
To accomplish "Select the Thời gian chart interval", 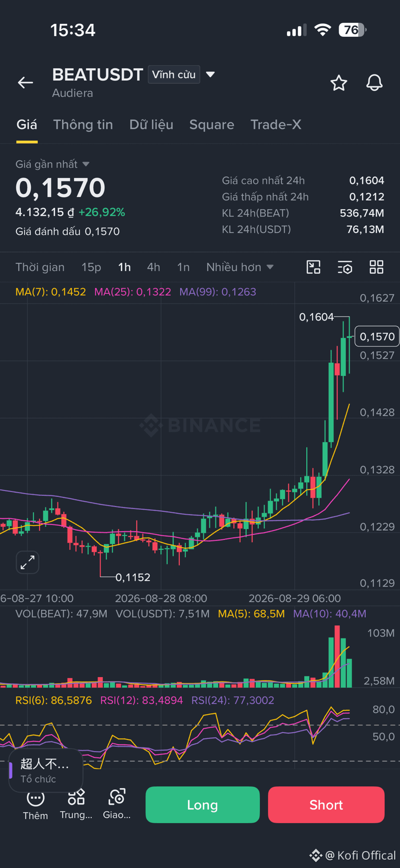I will click(40, 267).
